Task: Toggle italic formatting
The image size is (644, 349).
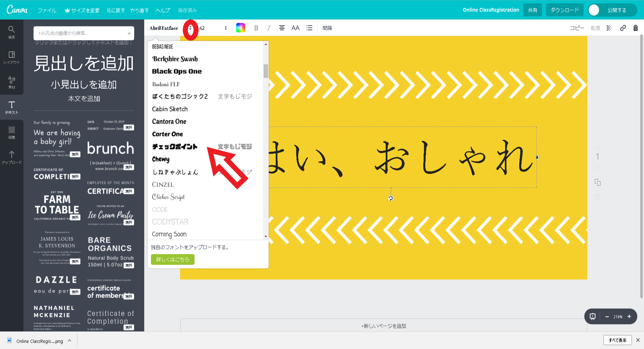Action: pos(269,28)
